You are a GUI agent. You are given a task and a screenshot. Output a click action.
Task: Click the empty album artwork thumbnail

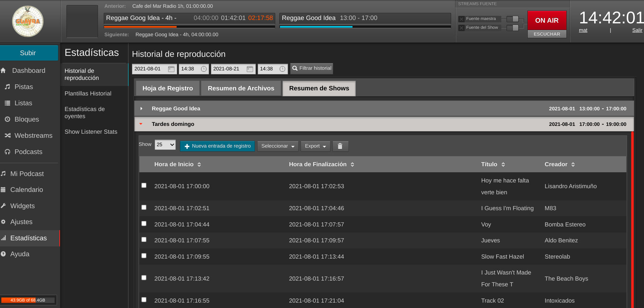[82, 21]
